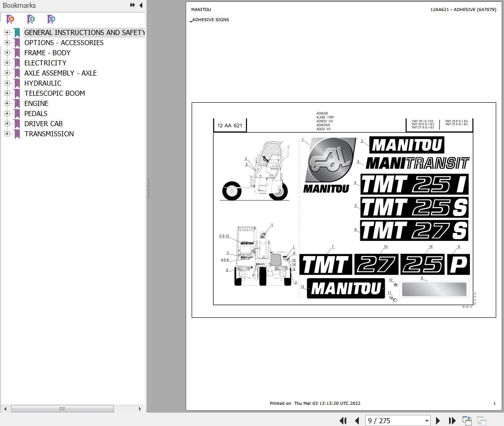Expand the FRAME - BODY node

[7, 53]
